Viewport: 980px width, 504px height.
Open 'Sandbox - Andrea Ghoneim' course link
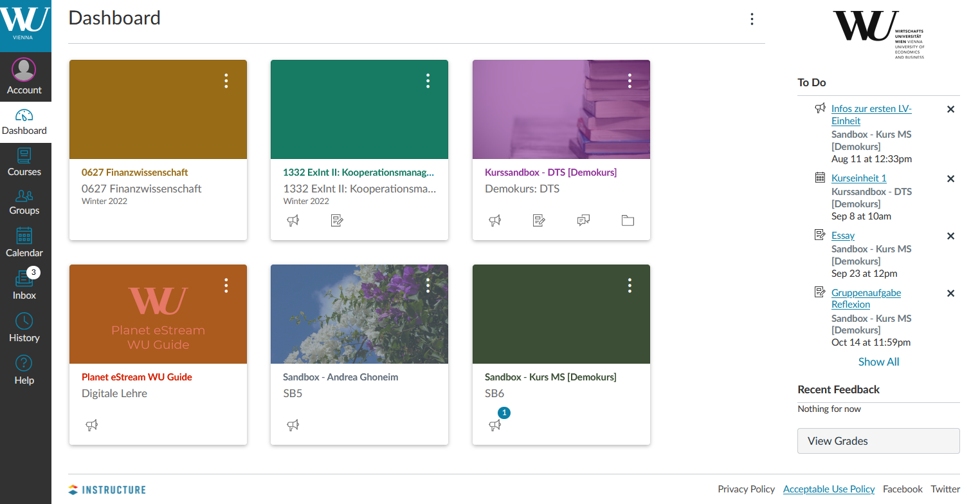point(340,377)
